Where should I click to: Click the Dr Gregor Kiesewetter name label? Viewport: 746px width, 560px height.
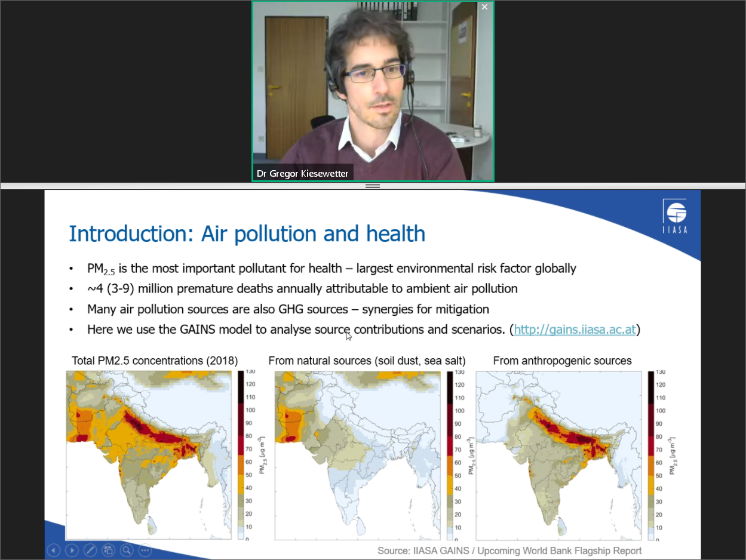303,174
